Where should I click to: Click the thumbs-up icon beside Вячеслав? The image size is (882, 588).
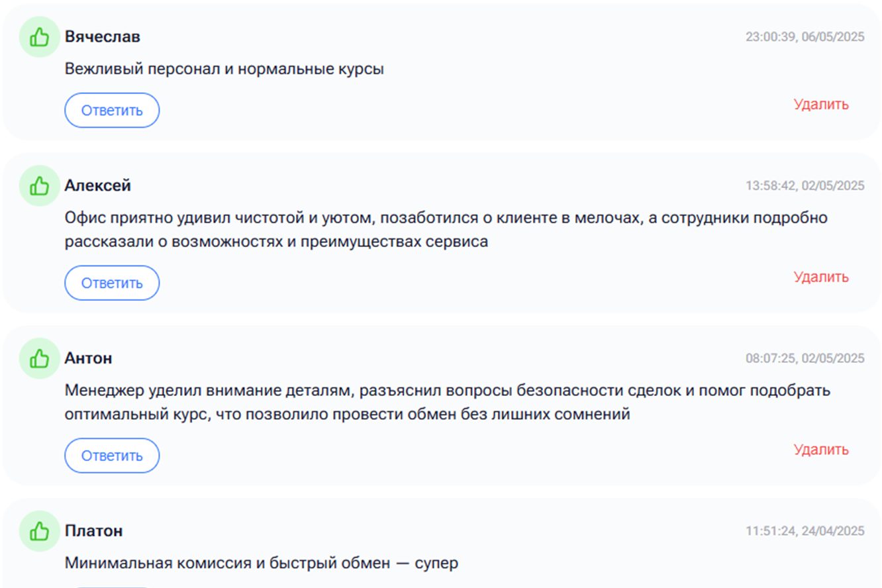(39, 38)
